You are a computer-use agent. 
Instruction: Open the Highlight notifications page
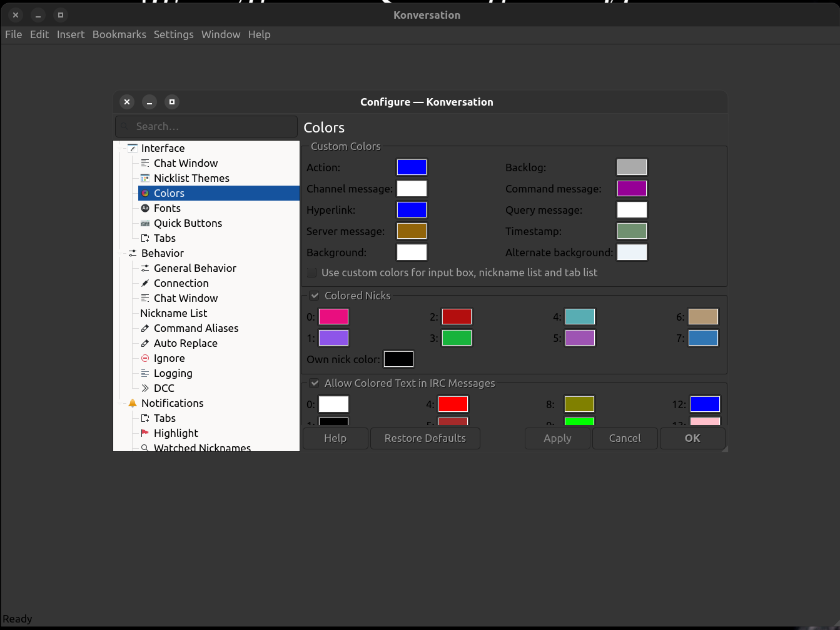pos(176,433)
